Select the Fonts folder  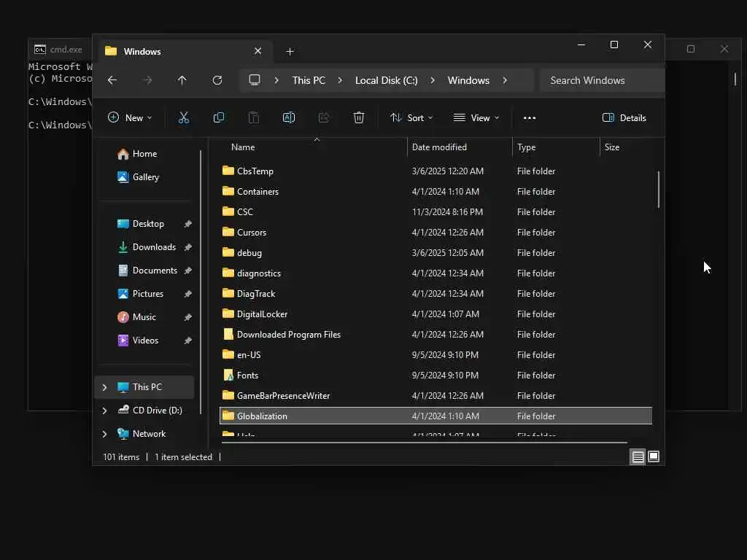click(436, 376)
